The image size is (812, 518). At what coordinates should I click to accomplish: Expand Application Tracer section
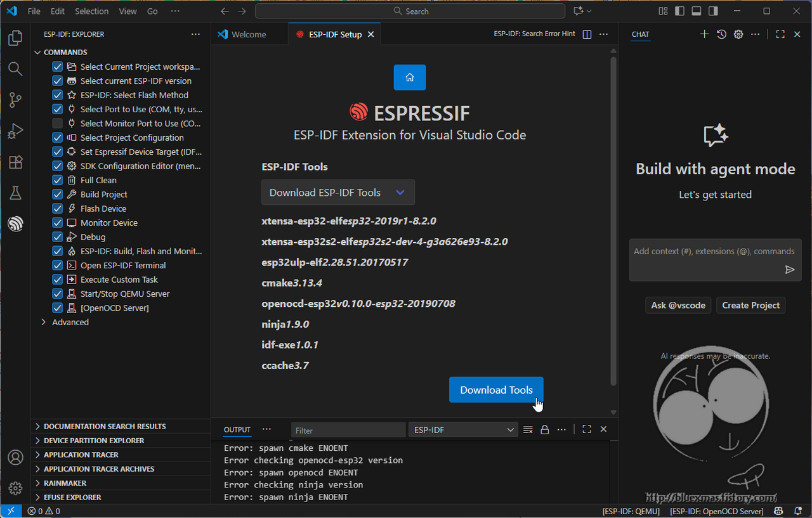coord(121,455)
